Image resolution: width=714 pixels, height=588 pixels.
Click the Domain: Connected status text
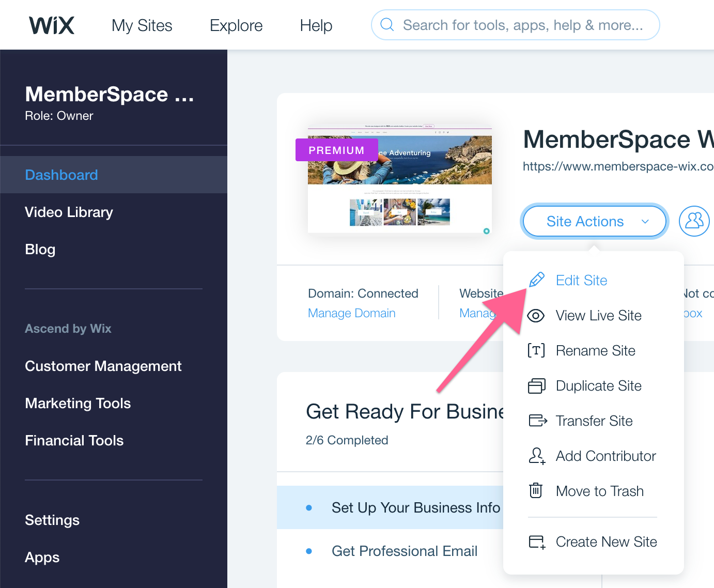363,293
